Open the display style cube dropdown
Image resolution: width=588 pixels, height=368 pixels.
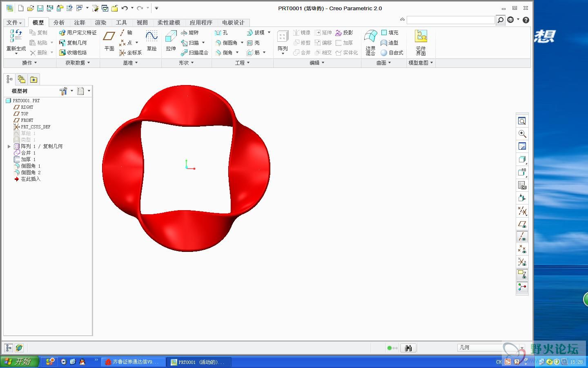[x=522, y=159]
